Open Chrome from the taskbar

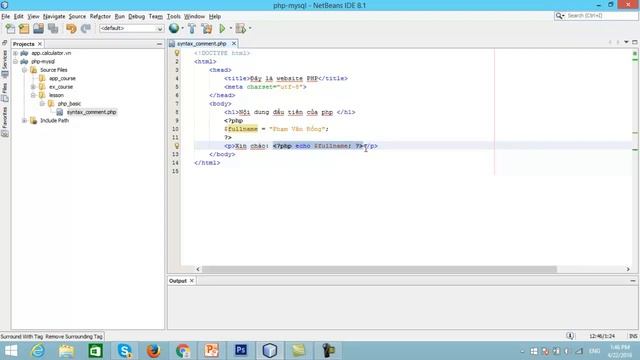[182, 351]
